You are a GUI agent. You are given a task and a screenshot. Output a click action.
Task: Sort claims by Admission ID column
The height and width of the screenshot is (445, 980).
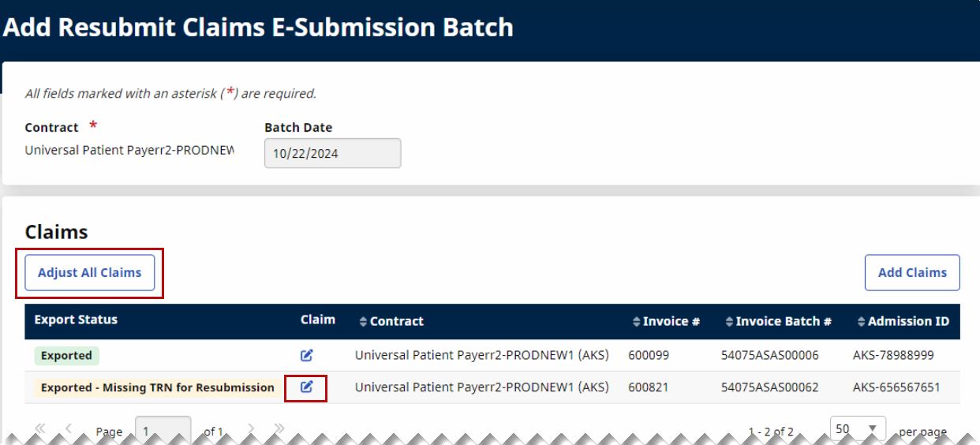[903, 321]
